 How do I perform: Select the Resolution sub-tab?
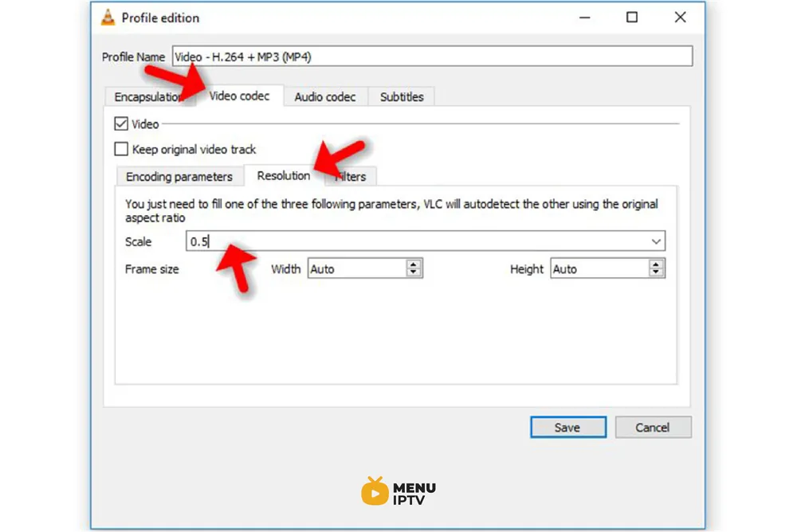[x=284, y=175]
